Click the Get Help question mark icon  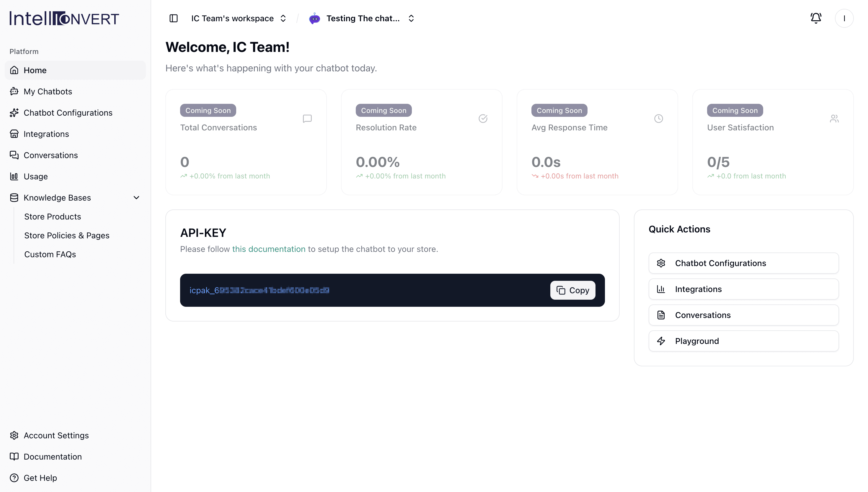click(x=14, y=478)
